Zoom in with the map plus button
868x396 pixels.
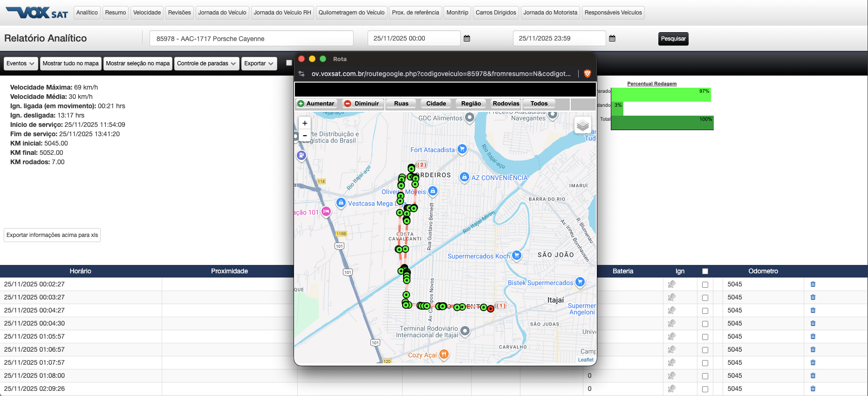click(305, 123)
